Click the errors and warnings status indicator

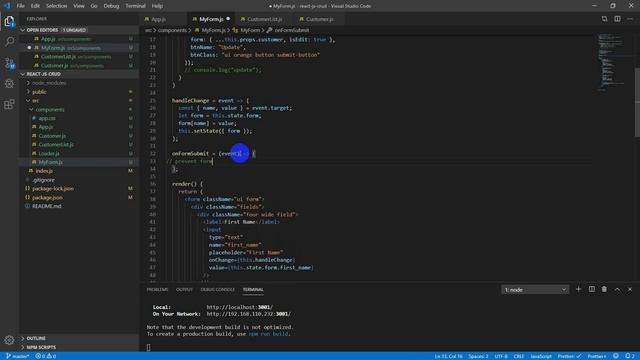[45, 356]
